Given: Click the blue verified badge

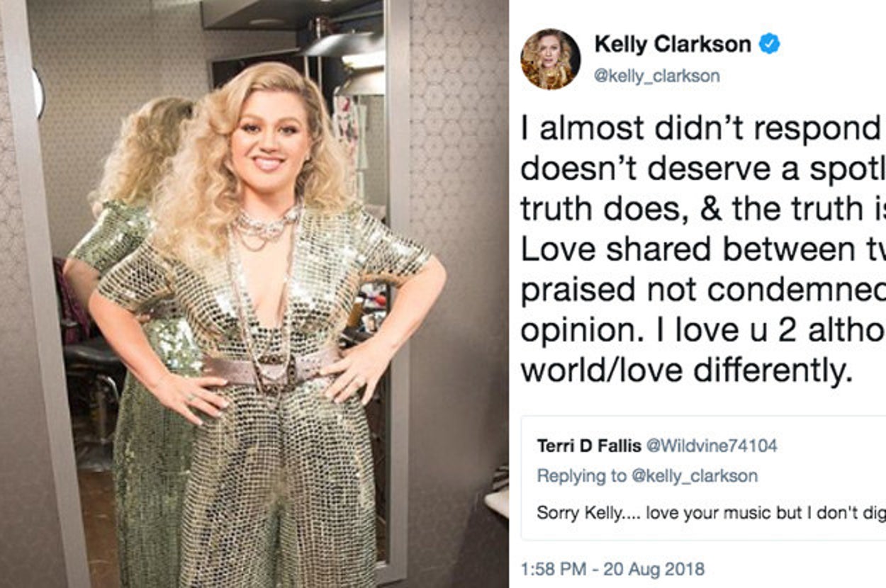Looking at the screenshot, I should [x=769, y=44].
